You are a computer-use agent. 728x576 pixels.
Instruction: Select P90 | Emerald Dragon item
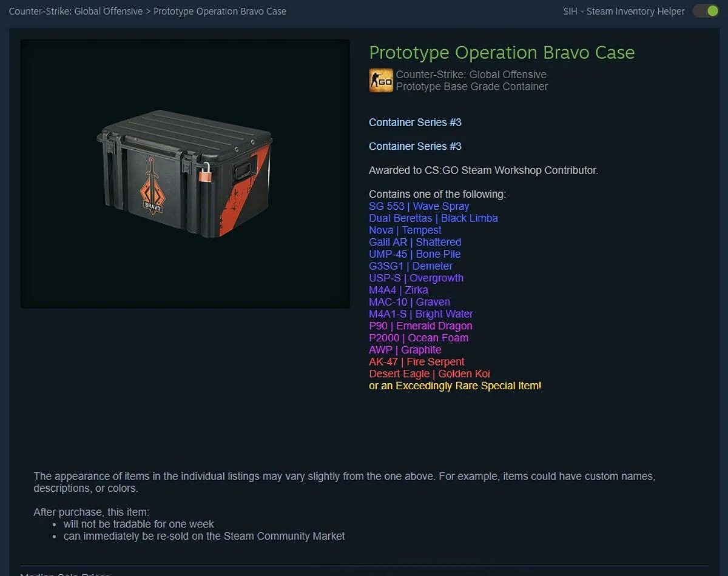420,326
